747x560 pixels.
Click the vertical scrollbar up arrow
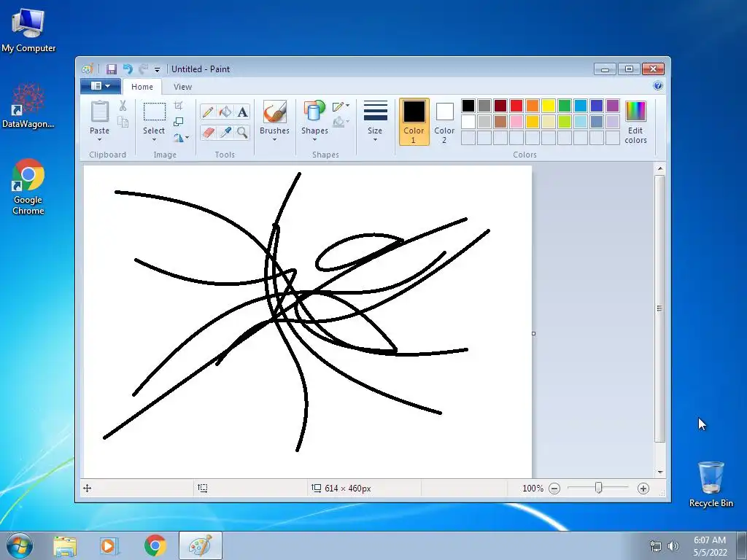tap(659, 168)
